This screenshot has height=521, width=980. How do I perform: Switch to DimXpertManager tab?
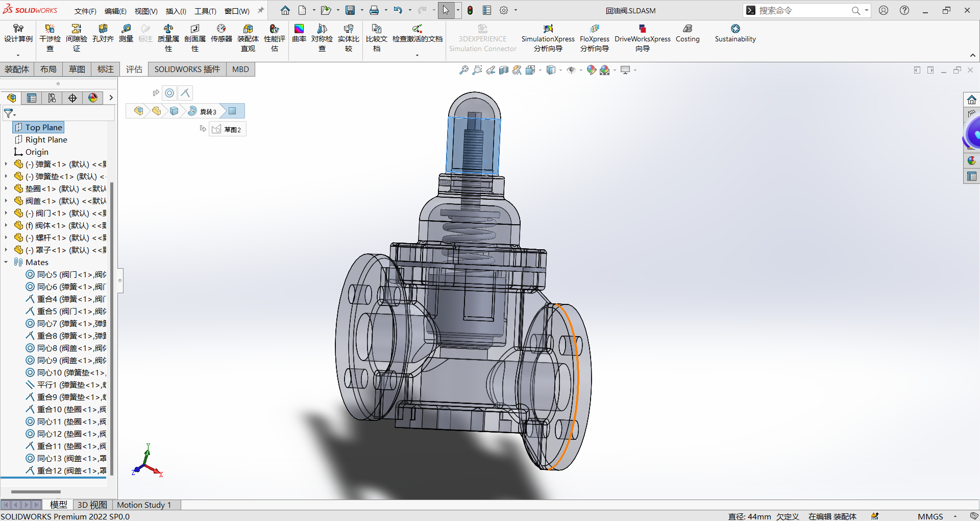pos(72,98)
